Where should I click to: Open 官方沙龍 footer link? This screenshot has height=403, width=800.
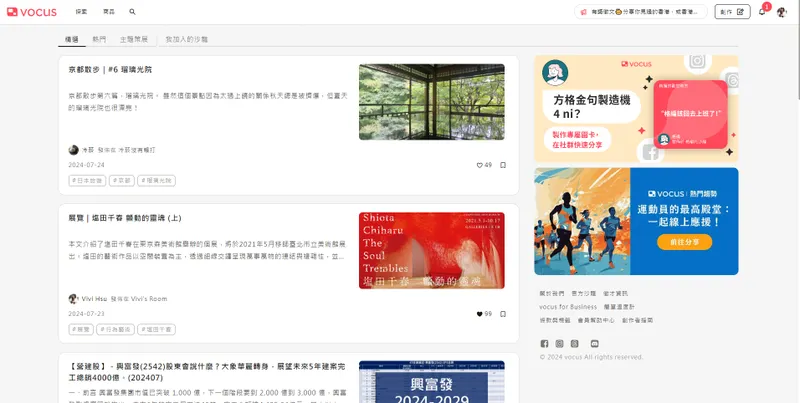point(584,294)
